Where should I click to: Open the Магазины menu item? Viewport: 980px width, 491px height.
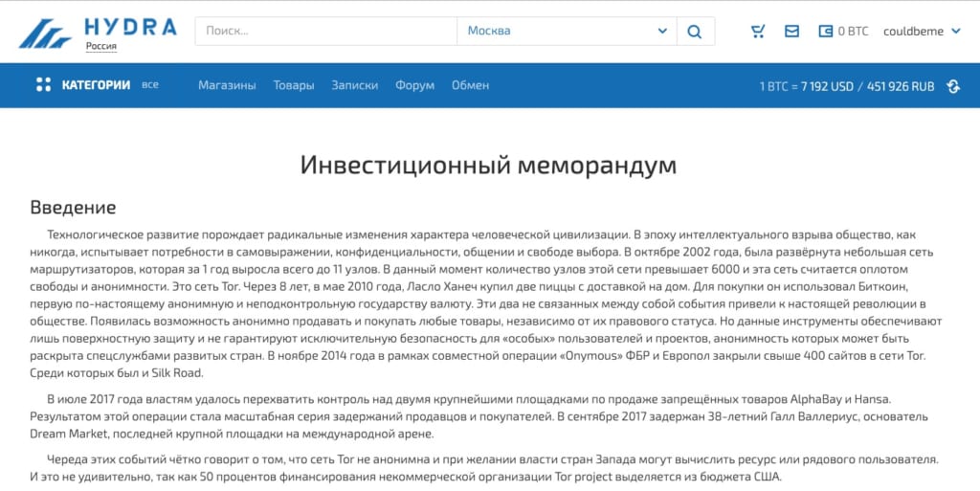[227, 85]
